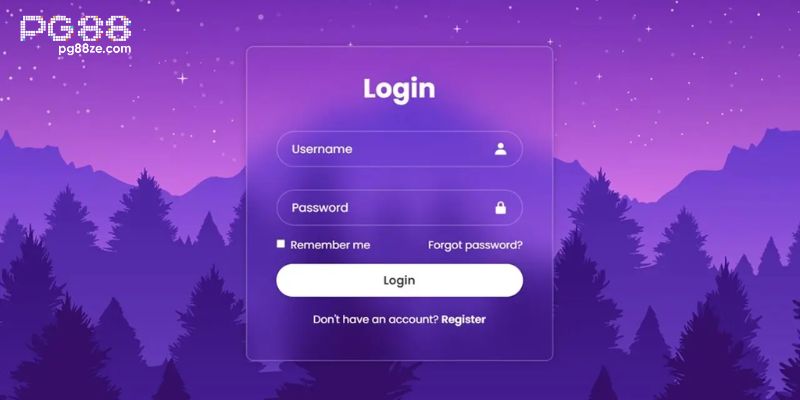Click the sparkle star above the card's right corner
The image size is (800, 400).
[x=551, y=42]
